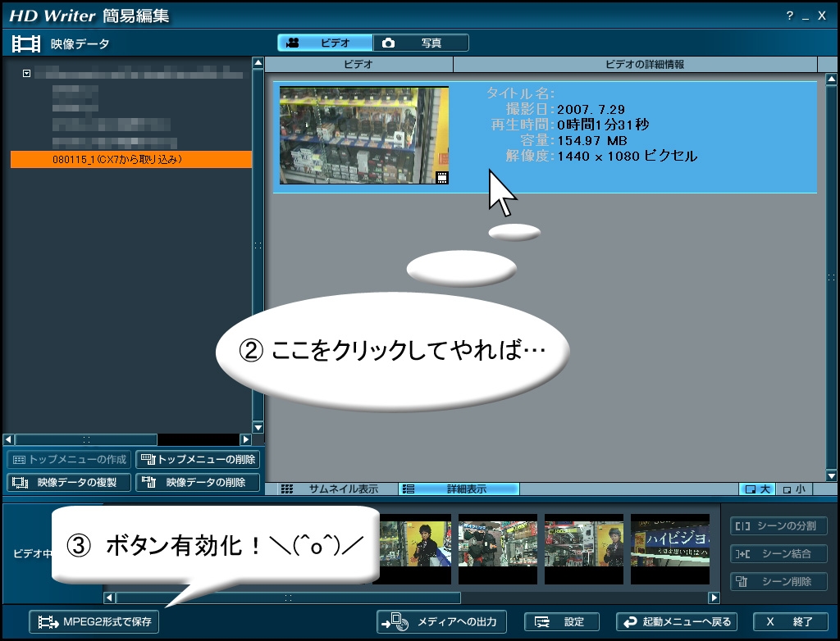This screenshot has height=641, width=840.
Task: Click the trash icon on シーン削除
Action: (742, 581)
